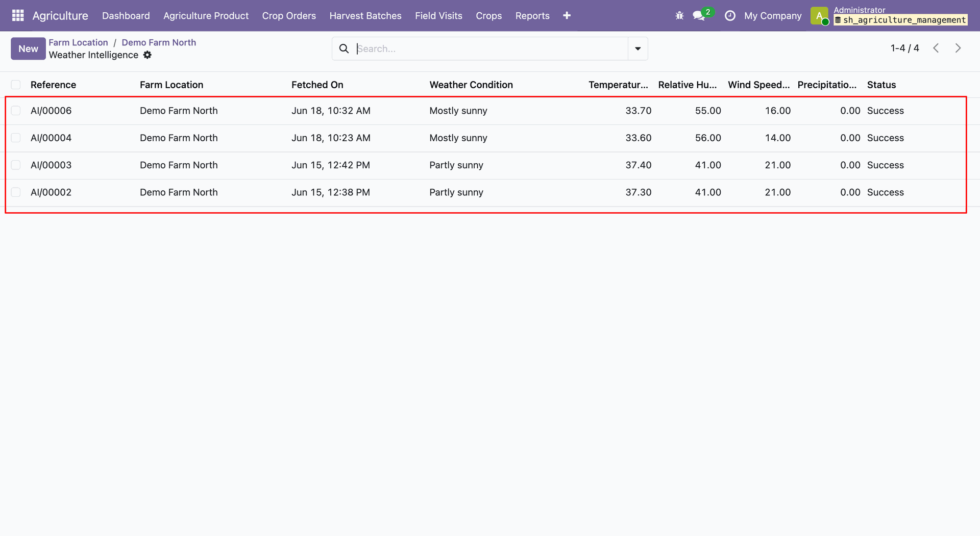This screenshot has width=980, height=536.
Task: Click Partly sunny in row AI/00003
Action: click(456, 165)
